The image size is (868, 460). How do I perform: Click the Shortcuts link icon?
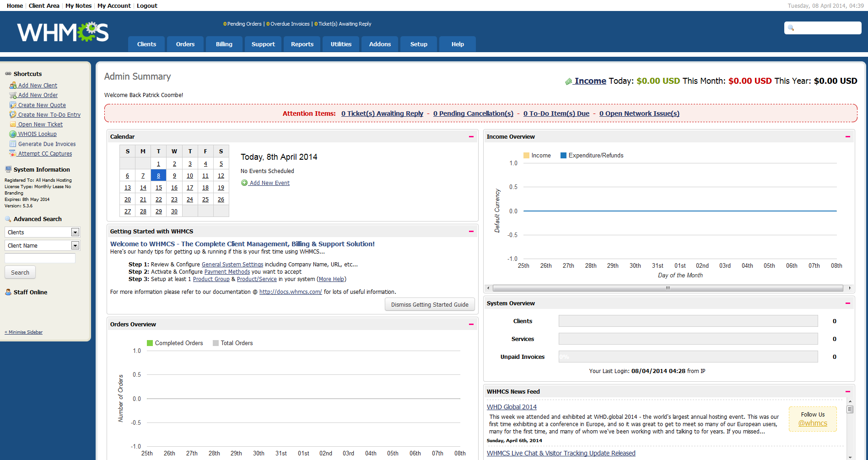(8, 74)
